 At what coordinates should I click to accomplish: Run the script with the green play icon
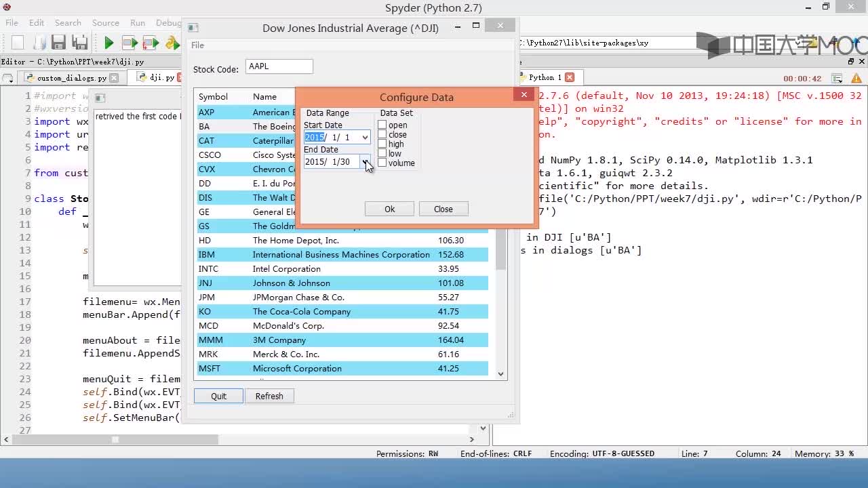coord(108,43)
